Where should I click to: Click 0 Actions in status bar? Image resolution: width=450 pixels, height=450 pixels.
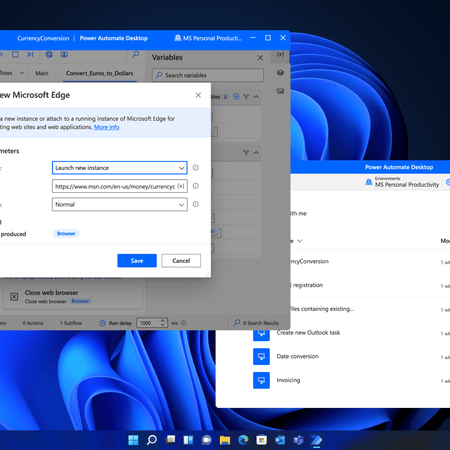pos(33,323)
